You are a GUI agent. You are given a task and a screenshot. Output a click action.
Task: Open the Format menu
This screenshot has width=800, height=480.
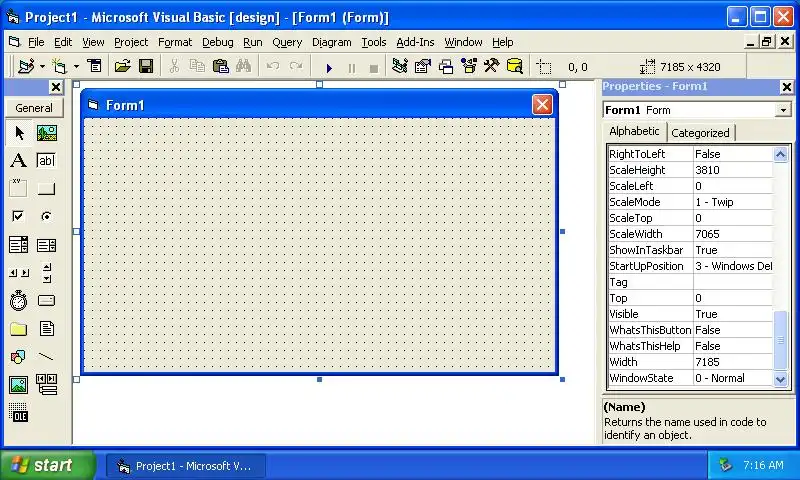[x=175, y=42]
